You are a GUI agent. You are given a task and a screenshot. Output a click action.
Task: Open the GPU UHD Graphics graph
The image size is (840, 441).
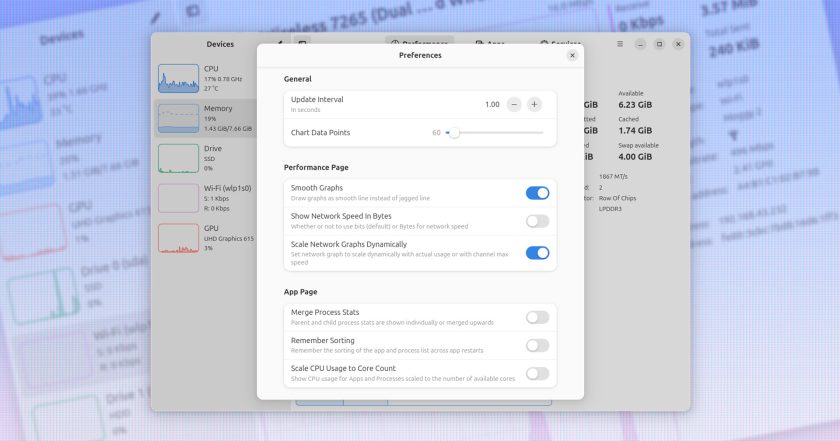pyautogui.click(x=178, y=238)
